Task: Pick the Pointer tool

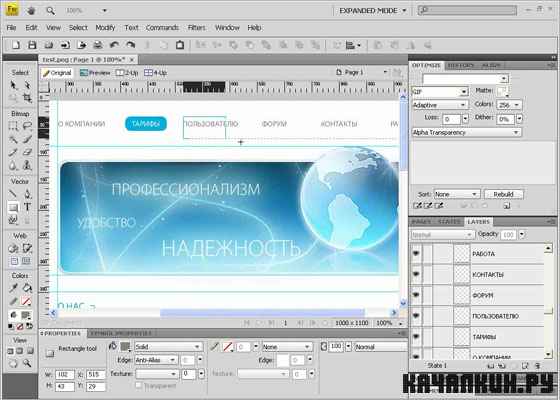Action: click(x=13, y=85)
